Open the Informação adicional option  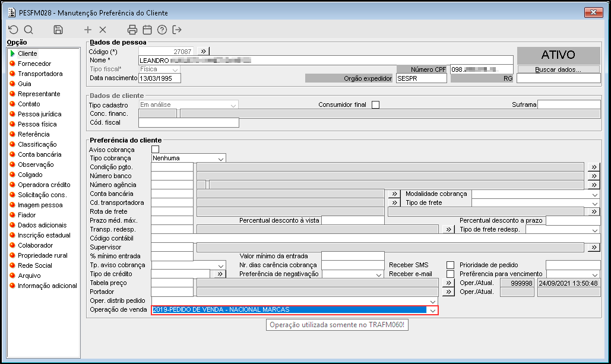click(47, 286)
